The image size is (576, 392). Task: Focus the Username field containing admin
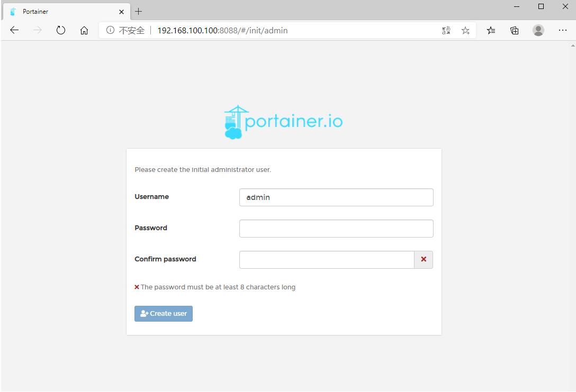(336, 197)
